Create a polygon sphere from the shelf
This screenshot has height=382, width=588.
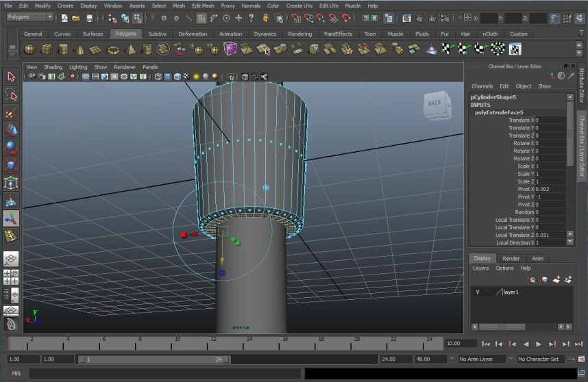click(x=29, y=49)
